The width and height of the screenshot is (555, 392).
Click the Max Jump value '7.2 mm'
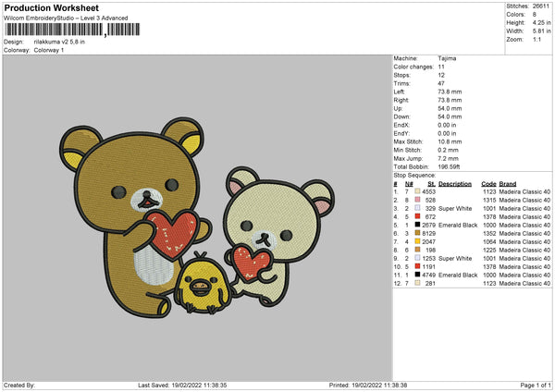coord(448,158)
